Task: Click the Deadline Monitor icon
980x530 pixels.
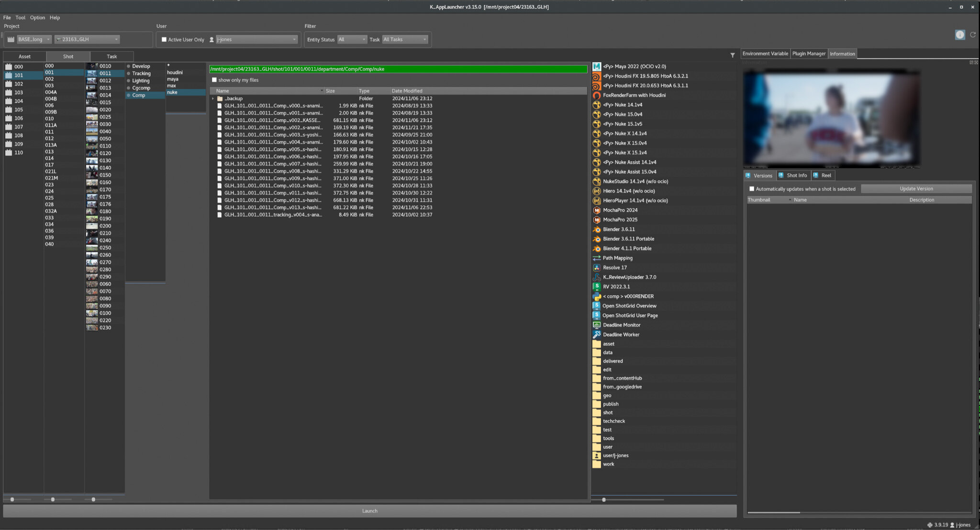Action: pos(597,325)
